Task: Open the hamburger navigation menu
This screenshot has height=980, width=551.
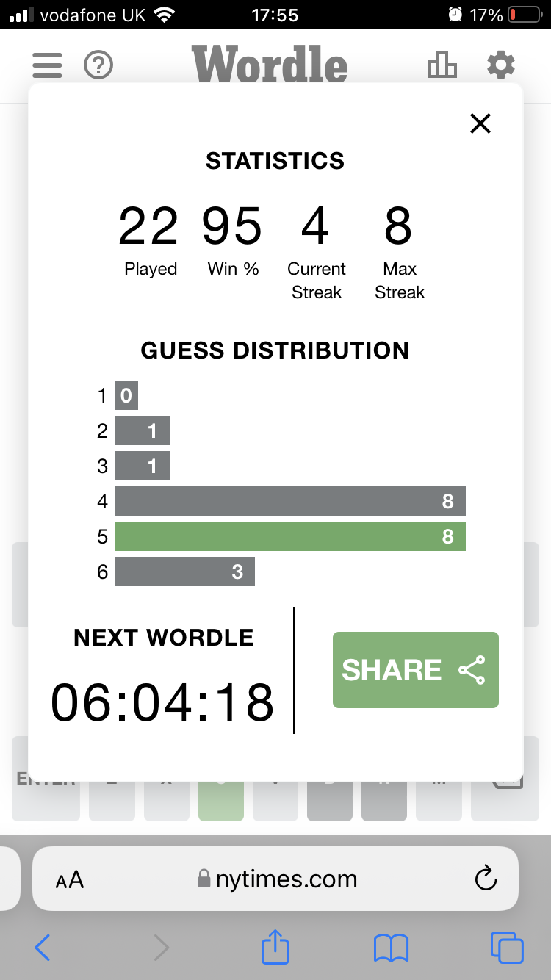Action: [47, 65]
